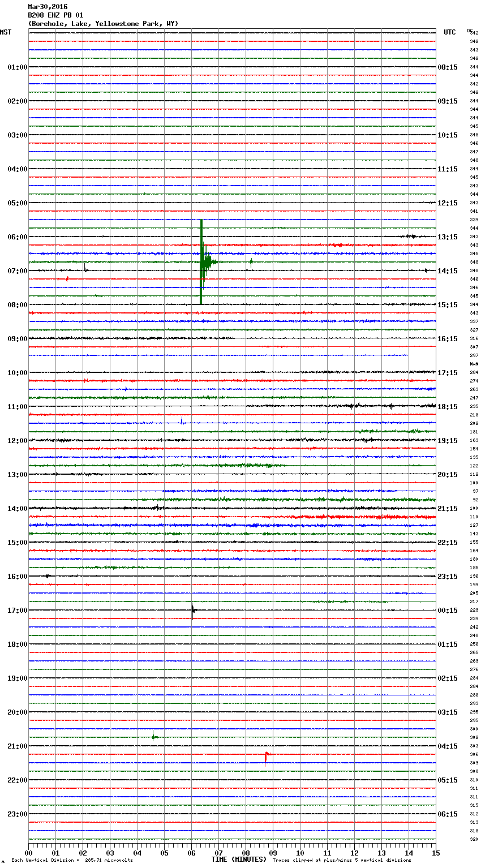Viewport: 481px width, 868px height.
Task: Click the "08" minute tick label
Action: (246, 853)
